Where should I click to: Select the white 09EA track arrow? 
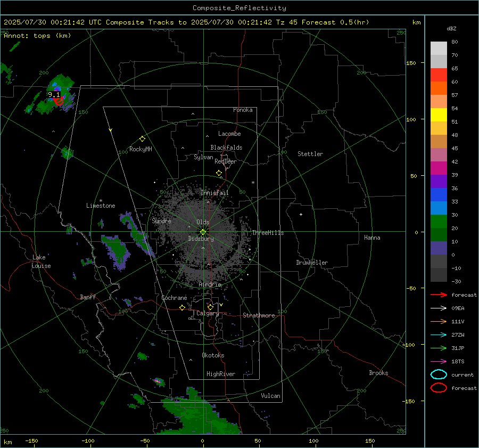click(x=439, y=308)
